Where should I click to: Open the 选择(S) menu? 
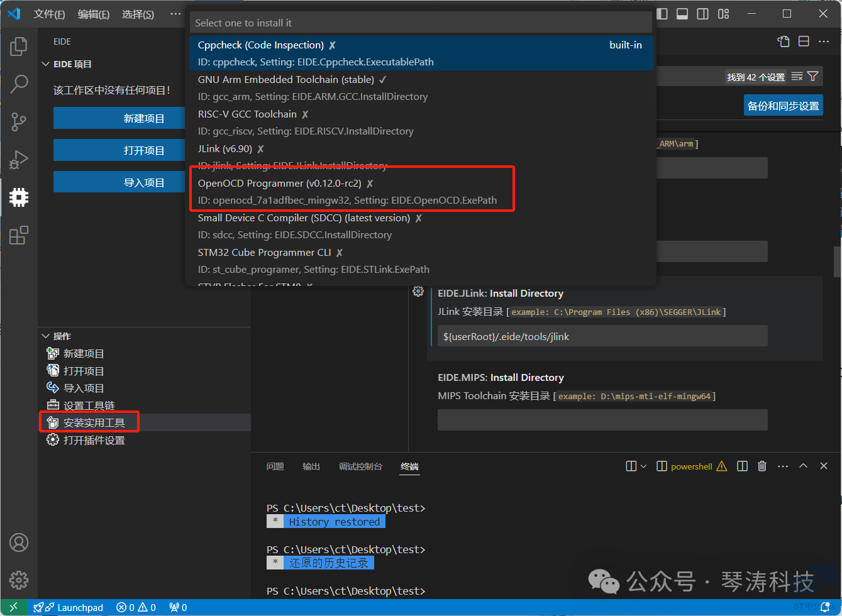(x=138, y=14)
